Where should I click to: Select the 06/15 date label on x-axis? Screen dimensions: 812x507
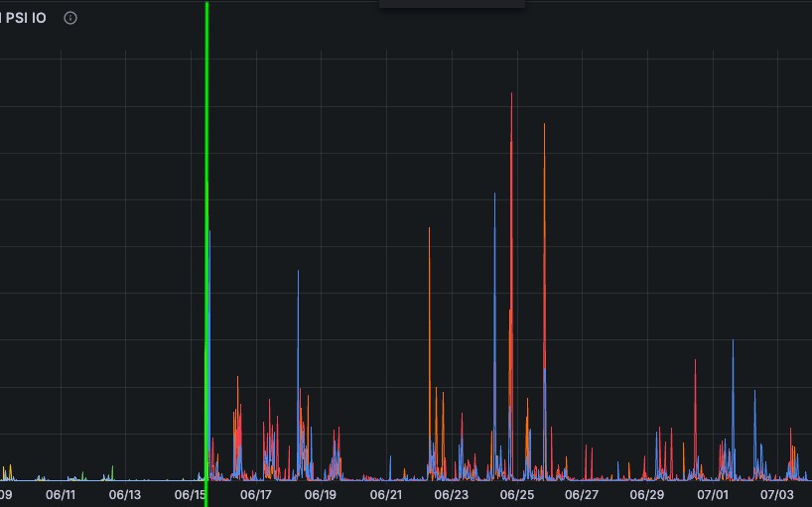(190, 494)
